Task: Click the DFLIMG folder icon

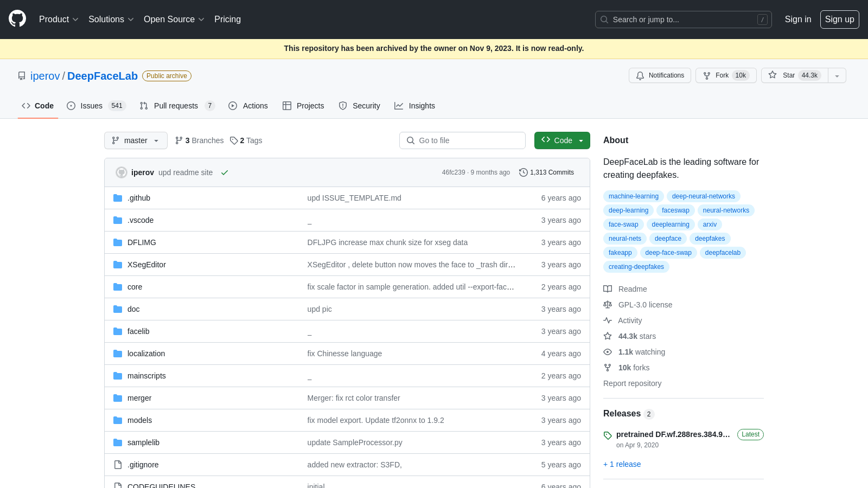Action: coord(118,242)
